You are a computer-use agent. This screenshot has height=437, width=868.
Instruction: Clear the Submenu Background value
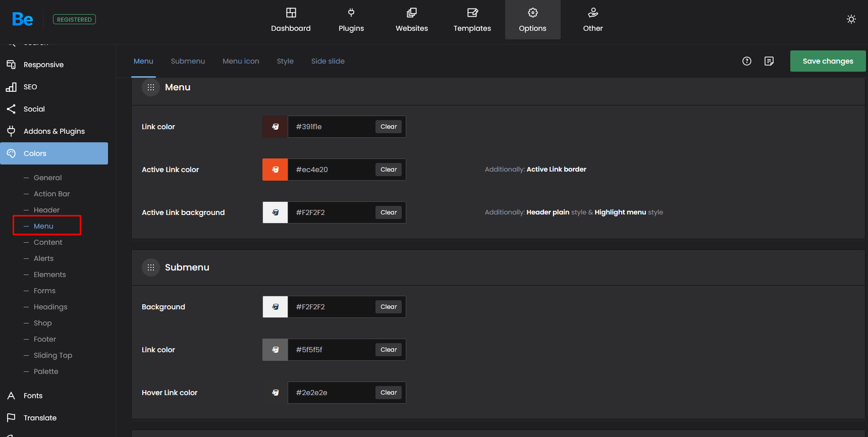389,307
